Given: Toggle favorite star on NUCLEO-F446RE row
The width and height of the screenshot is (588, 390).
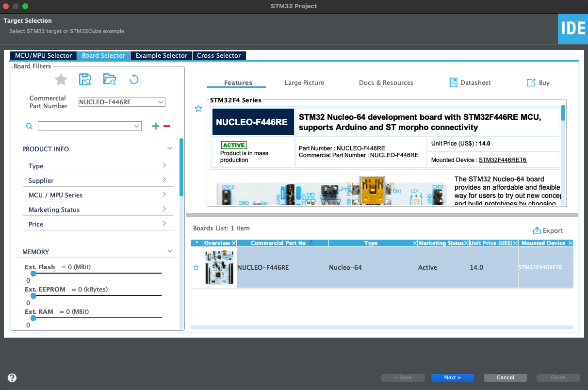Looking at the screenshot, I should point(196,267).
